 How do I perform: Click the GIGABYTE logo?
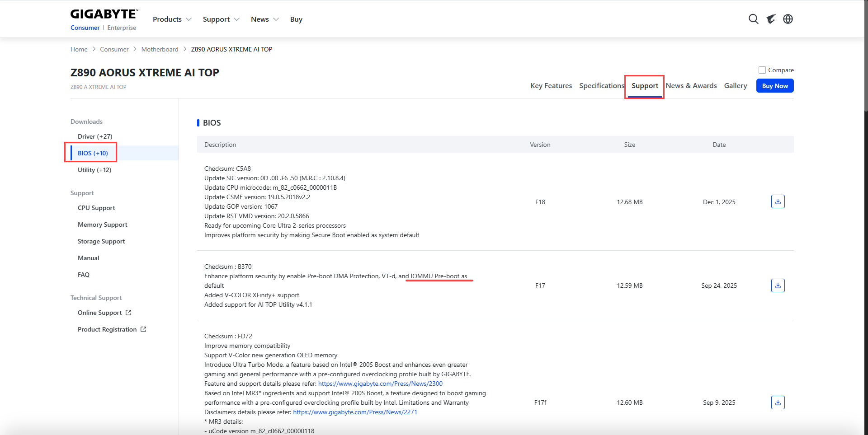pos(104,14)
